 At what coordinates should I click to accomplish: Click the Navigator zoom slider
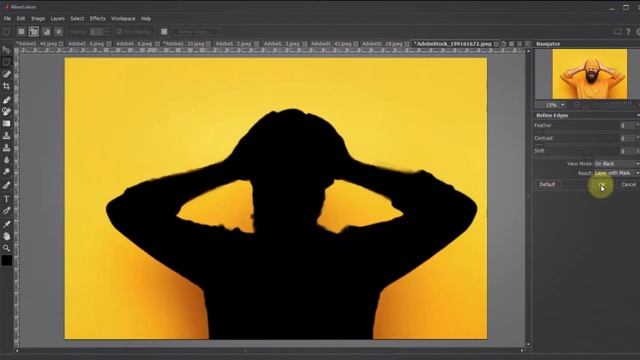(x=607, y=105)
